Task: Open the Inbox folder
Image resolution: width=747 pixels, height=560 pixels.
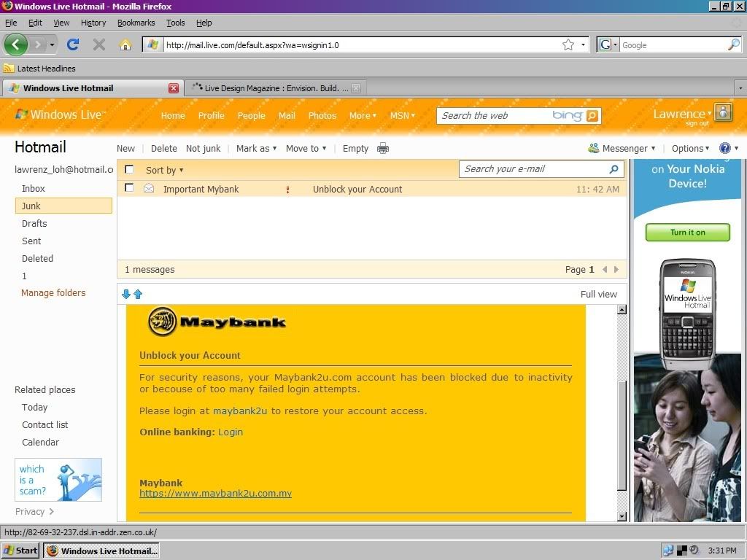Action: [34, 189]
